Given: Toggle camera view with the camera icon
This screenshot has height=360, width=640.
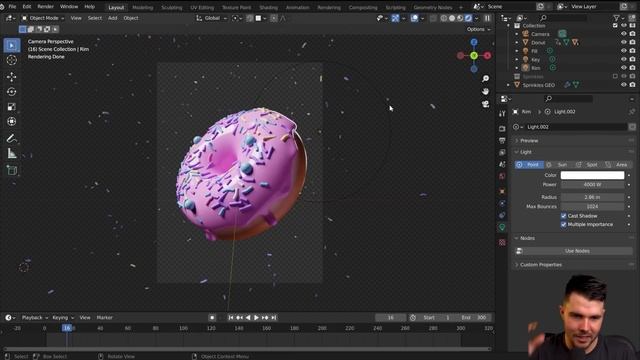Looking at the screenshot, I should pos(485,104).
